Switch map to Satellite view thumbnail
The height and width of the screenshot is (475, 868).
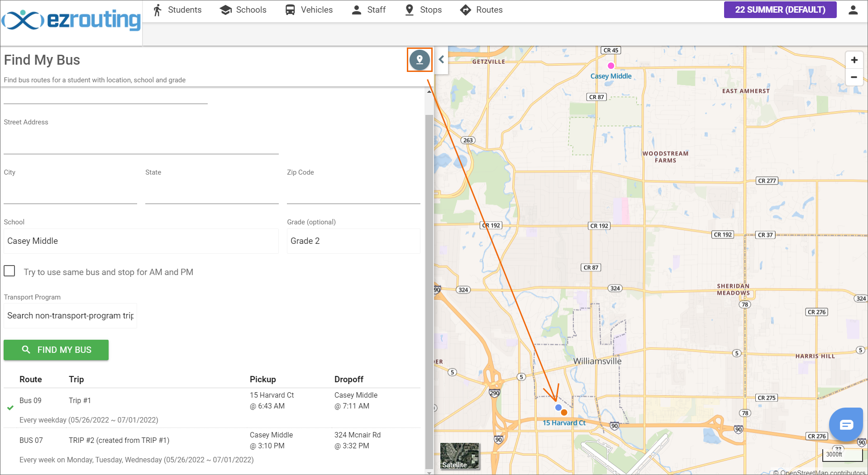tap(459, 456)
